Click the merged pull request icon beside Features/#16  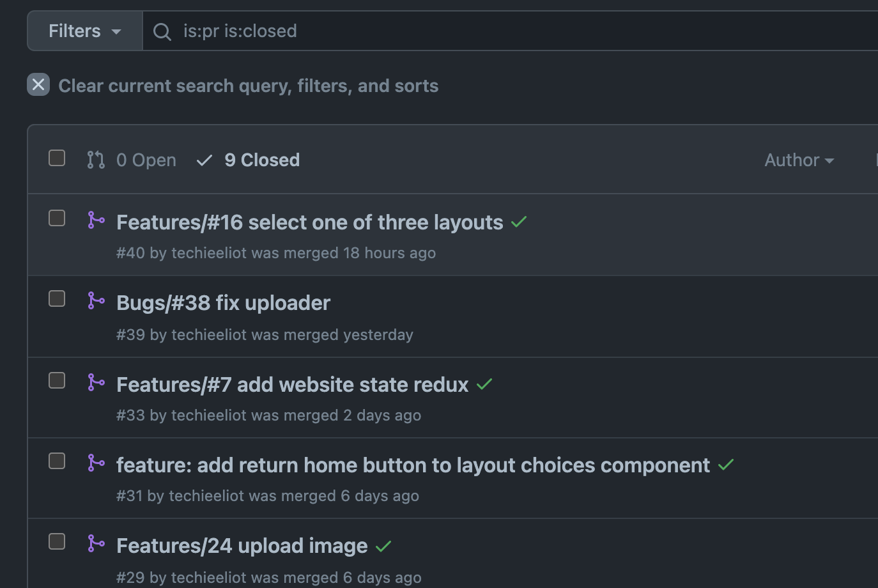96,219
